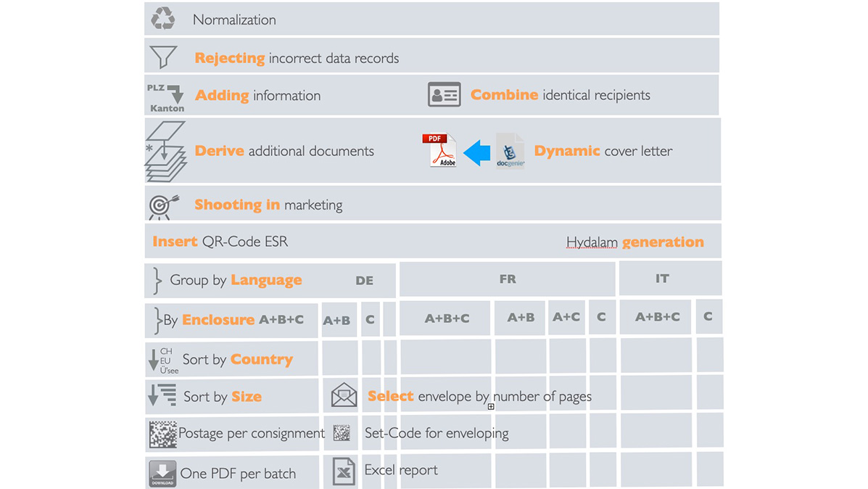
Task: Click the Postage per consignment data matrix icon
Action: tap(162, 434)
